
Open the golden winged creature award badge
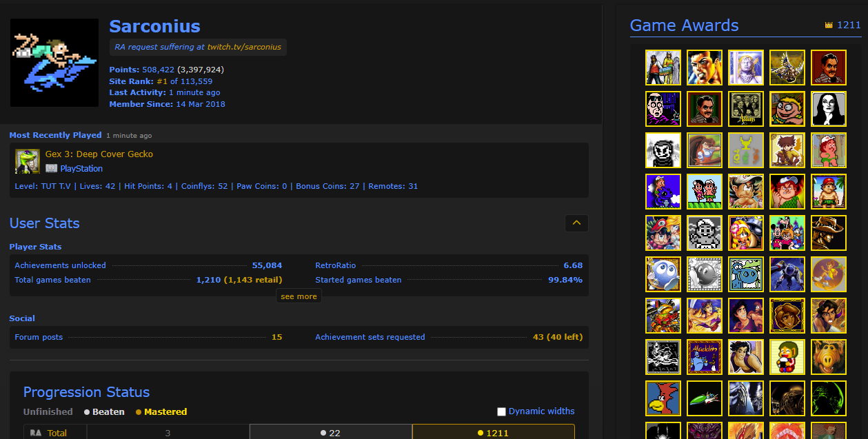point(787,68)
